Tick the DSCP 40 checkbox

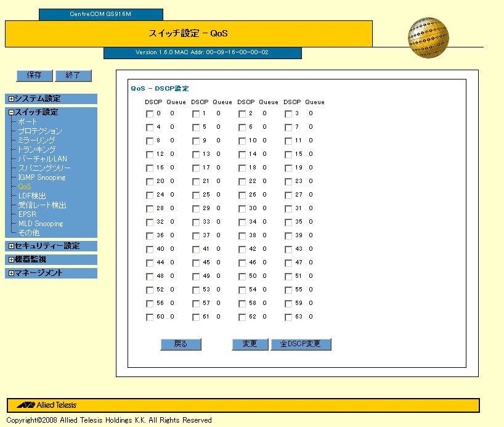(x=150, y=250)
